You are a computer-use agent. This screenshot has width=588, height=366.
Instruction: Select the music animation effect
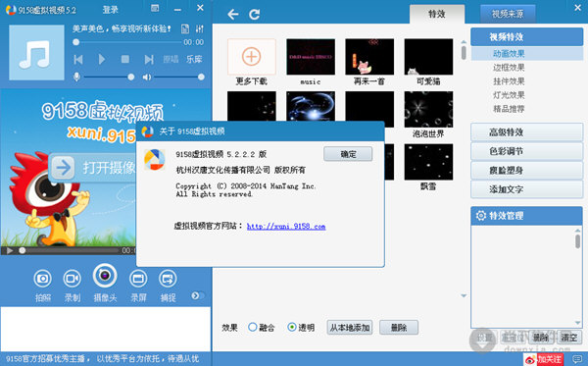tap(311, 57)
